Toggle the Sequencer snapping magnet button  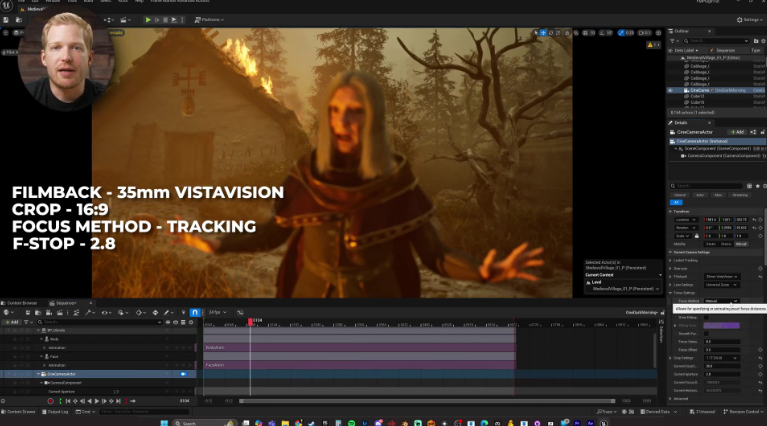click(x=195, y=313)
